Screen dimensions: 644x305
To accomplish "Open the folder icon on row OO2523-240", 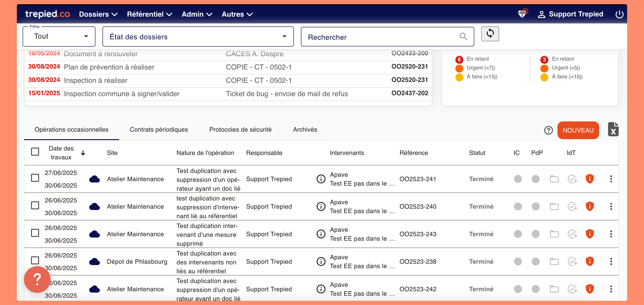I will coord(554,206).
